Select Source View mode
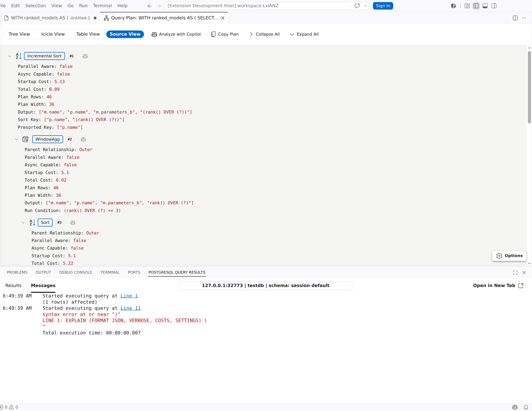This screenshot has height=411, width=532. click(x=125, y=34)
